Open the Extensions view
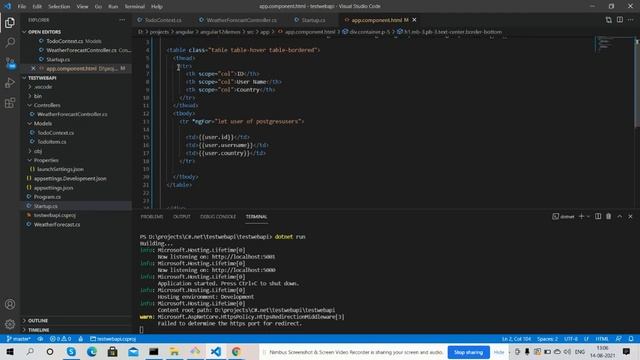The image size is (640, 360). (x=10, y=102)
